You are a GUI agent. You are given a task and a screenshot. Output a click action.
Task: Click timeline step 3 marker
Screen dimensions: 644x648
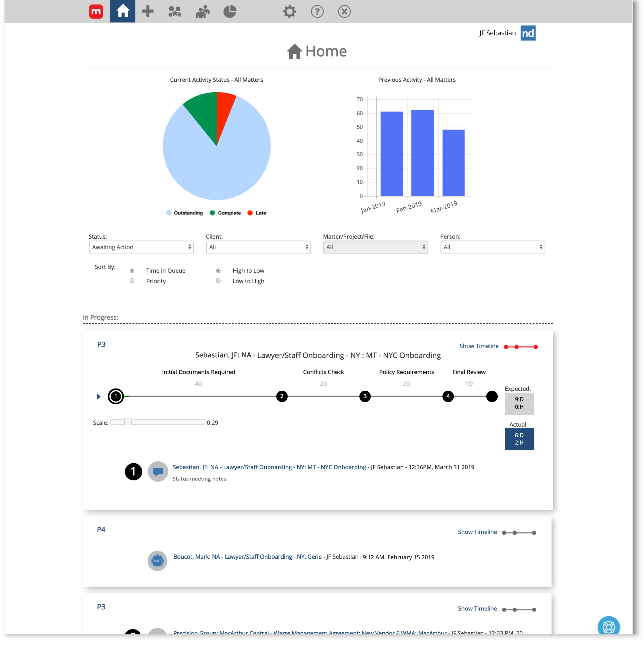[x=365, y=396]
